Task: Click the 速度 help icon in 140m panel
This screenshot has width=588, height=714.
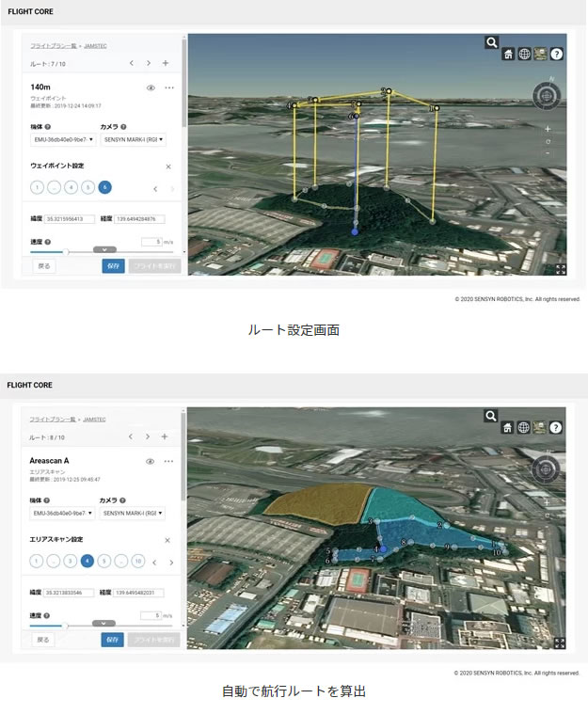Action: (48, 242)
